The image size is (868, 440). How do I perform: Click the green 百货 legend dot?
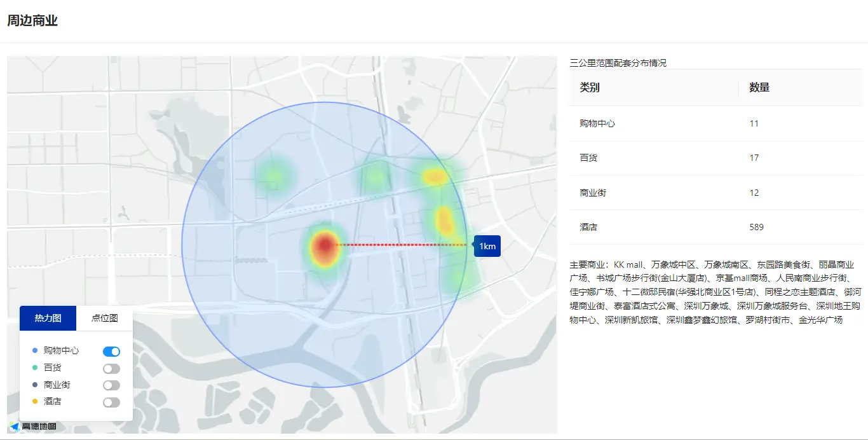[34, 368]
